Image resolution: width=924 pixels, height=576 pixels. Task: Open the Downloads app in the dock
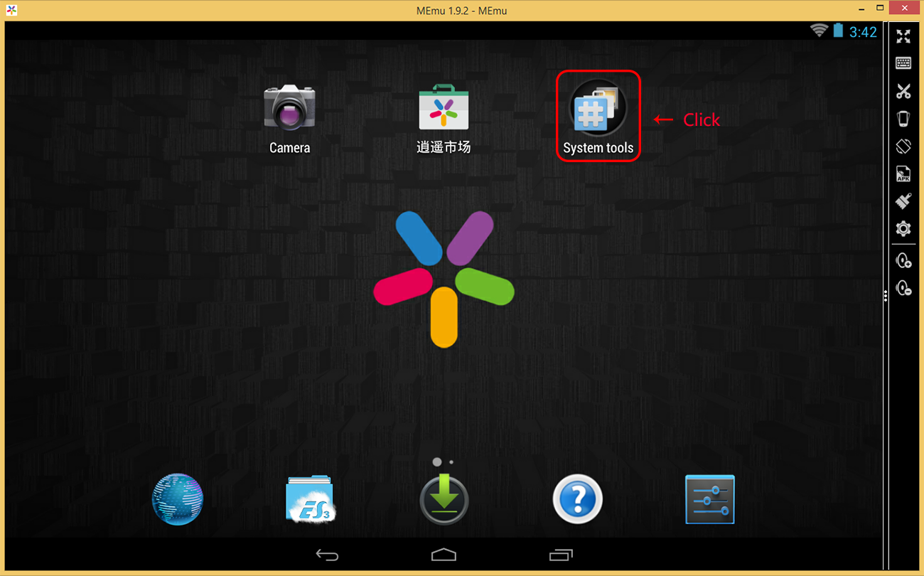(x=444, y=498)
